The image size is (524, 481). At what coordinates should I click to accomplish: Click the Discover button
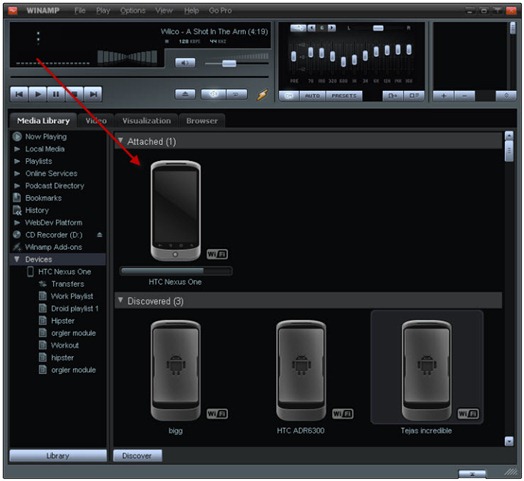coord(137,456)
